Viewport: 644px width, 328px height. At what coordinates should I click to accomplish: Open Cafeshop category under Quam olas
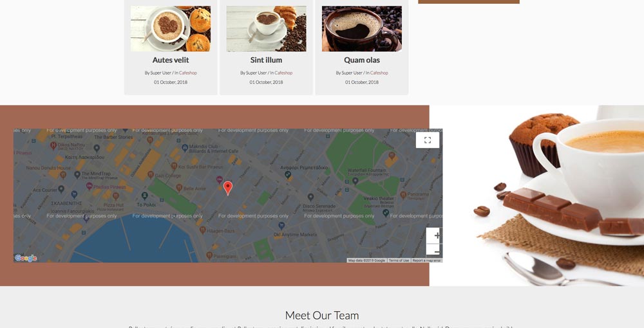pyautogui.click(x=379, y=73)
